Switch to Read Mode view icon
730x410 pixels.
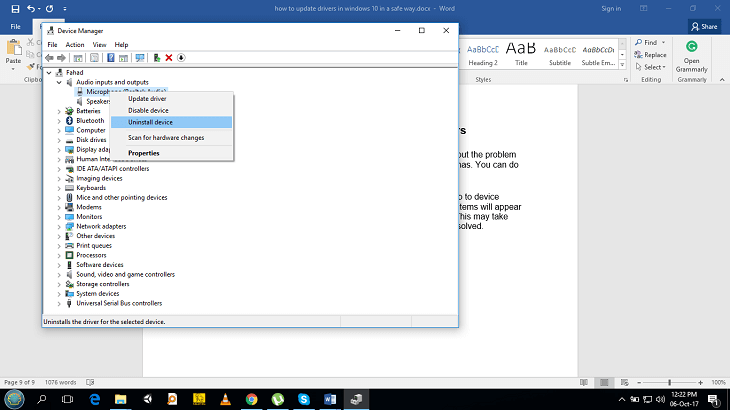584,383
